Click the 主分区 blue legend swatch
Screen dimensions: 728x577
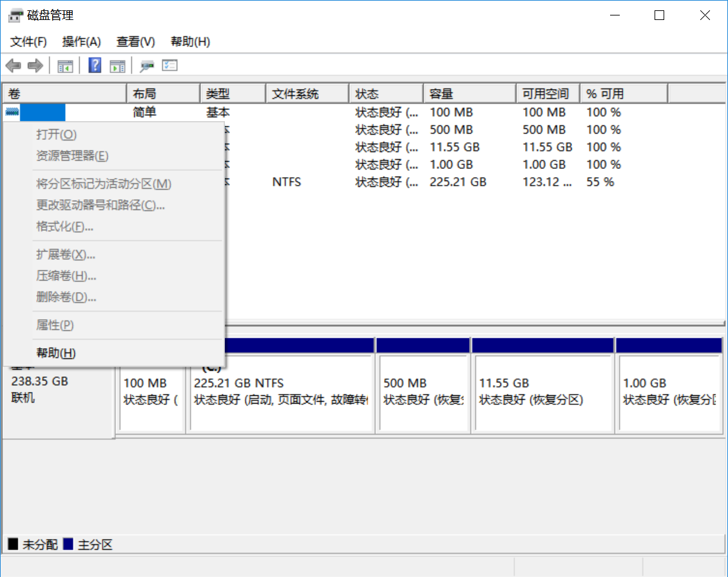(x=68, y=544)
